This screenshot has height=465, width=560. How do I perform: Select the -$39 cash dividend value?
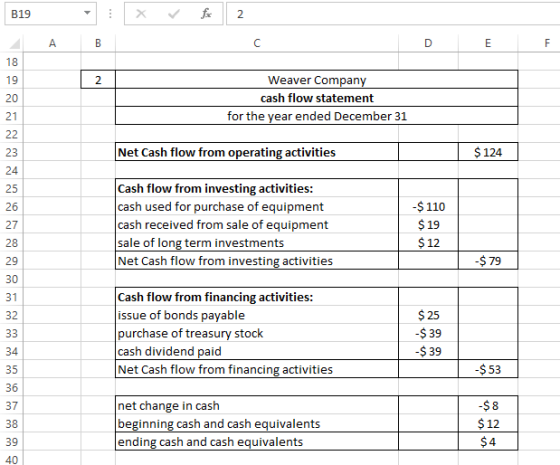click(428, 351)
